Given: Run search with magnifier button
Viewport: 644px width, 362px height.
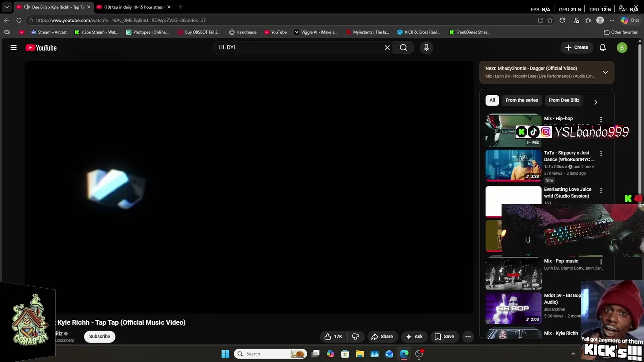Looking at the screenshot, I should (x=404, y=48).
